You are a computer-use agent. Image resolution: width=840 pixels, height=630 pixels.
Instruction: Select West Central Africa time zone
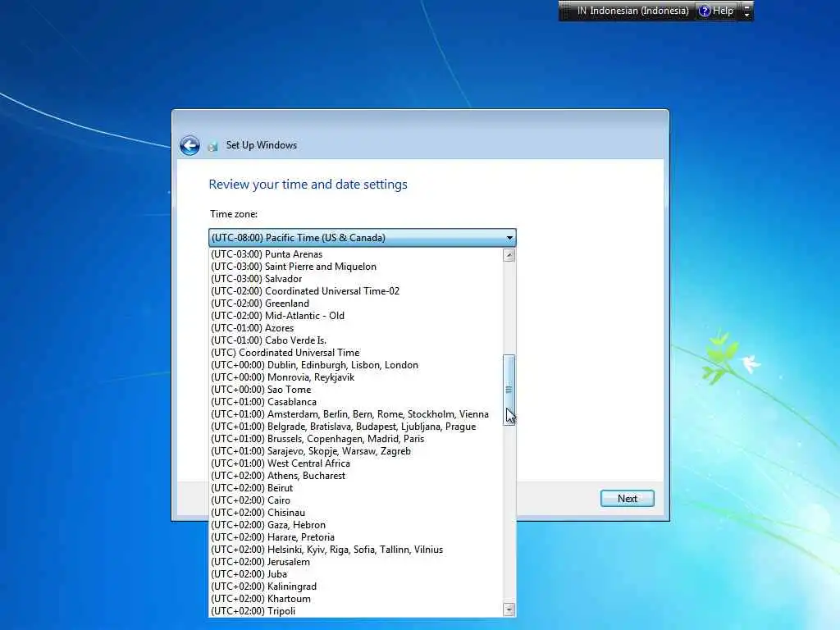(x=356, y=463)
